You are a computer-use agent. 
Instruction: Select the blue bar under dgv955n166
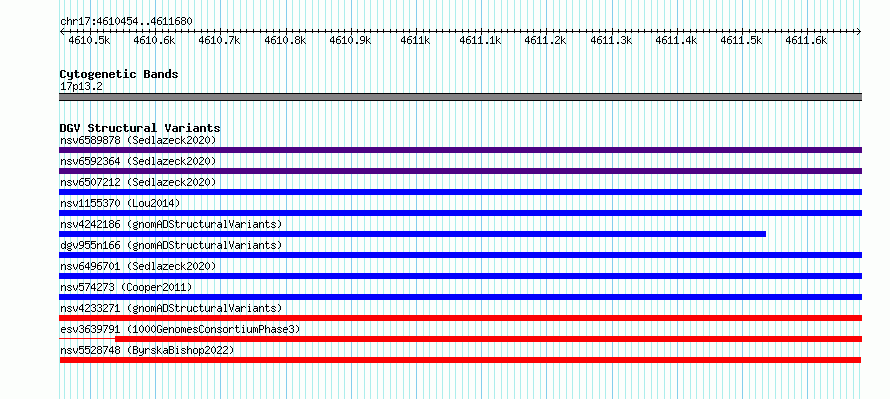(x=460, y=255)
